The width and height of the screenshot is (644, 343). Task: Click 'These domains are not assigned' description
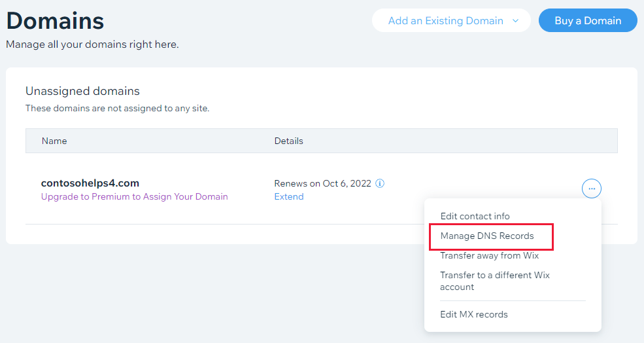click(117, 108)
